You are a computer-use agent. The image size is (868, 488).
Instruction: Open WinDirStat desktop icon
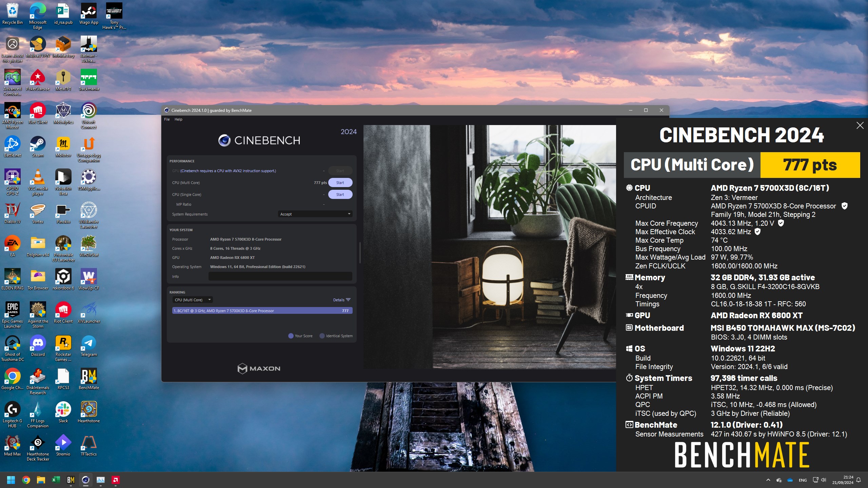[89, 246]
